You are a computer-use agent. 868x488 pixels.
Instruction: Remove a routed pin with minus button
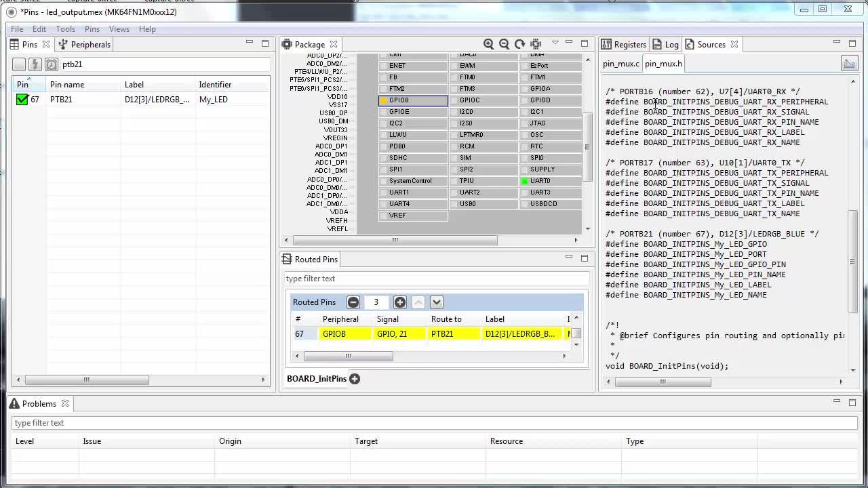(353, 302)
